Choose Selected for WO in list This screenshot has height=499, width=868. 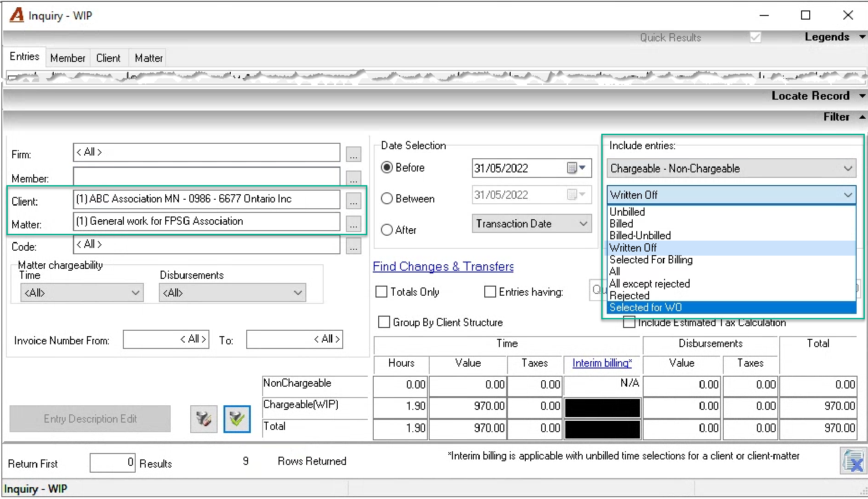731,307
